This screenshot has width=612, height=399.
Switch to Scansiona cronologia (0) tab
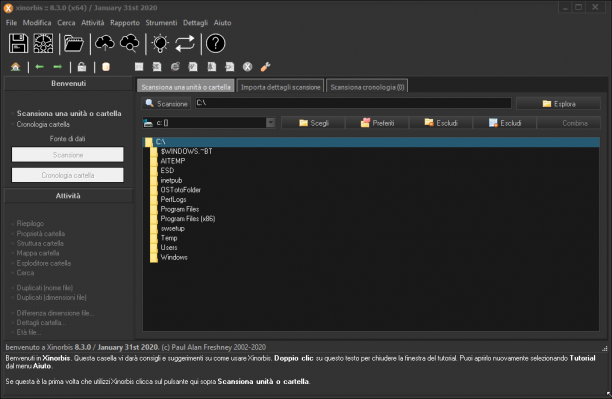click(x=367, y=87)
